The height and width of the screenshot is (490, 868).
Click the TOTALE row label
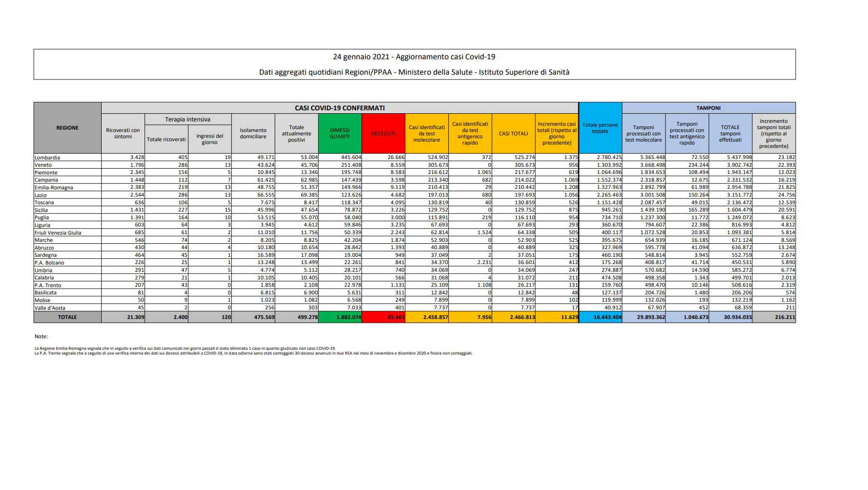[67, 317]
